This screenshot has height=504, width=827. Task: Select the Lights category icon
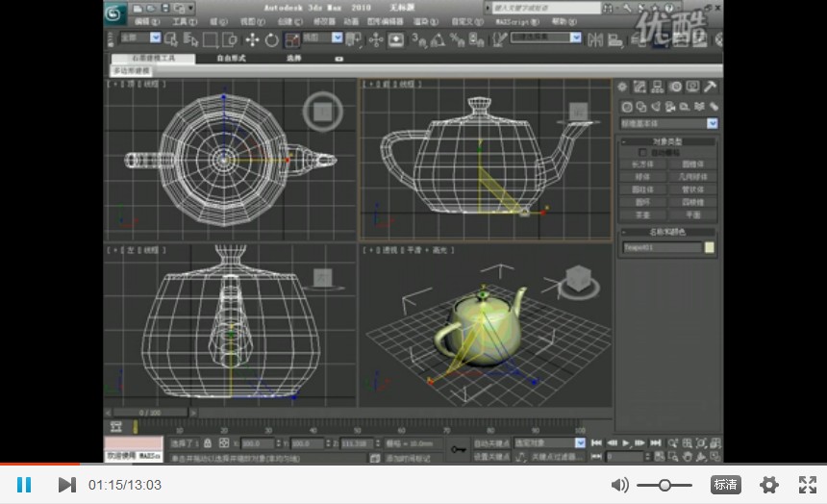click(656, 107)
